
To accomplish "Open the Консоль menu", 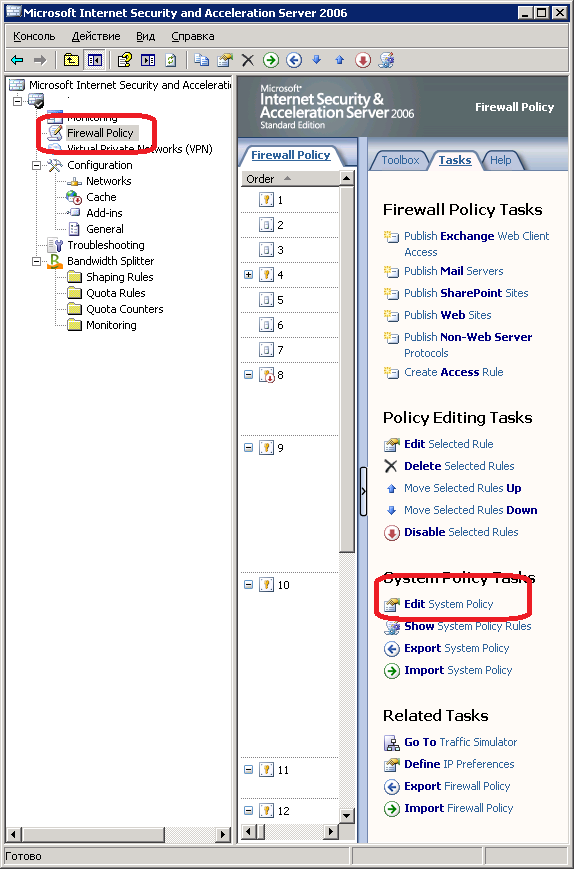I will [x=34, y=37].
